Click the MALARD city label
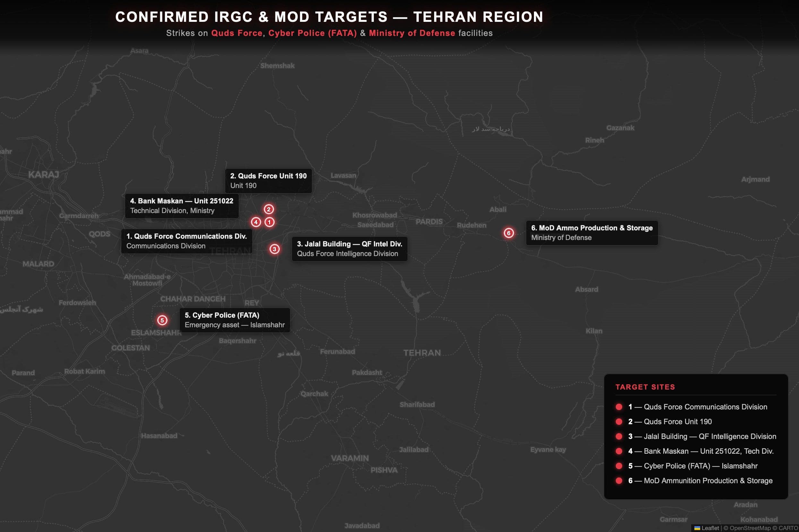 coord(38,264)
